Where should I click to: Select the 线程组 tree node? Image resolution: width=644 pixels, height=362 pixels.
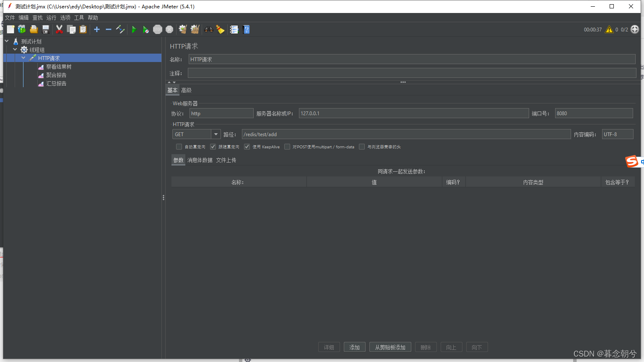click(x=37, y=50)
